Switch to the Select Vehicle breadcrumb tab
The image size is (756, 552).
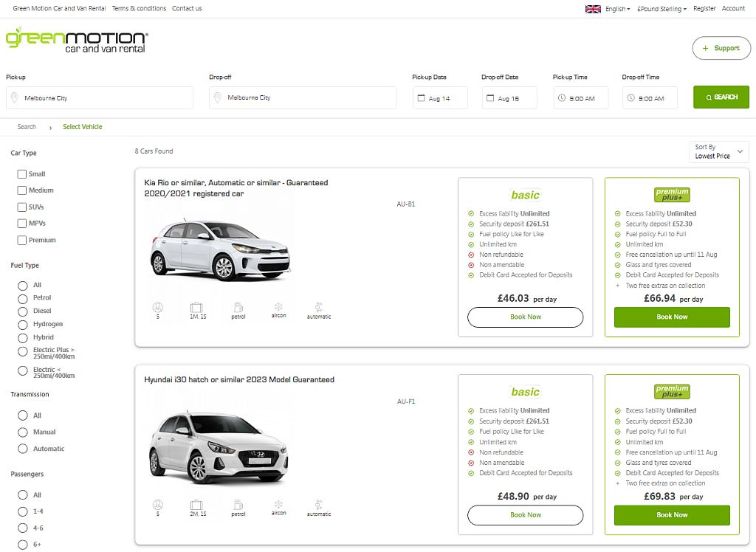(82, 126)
